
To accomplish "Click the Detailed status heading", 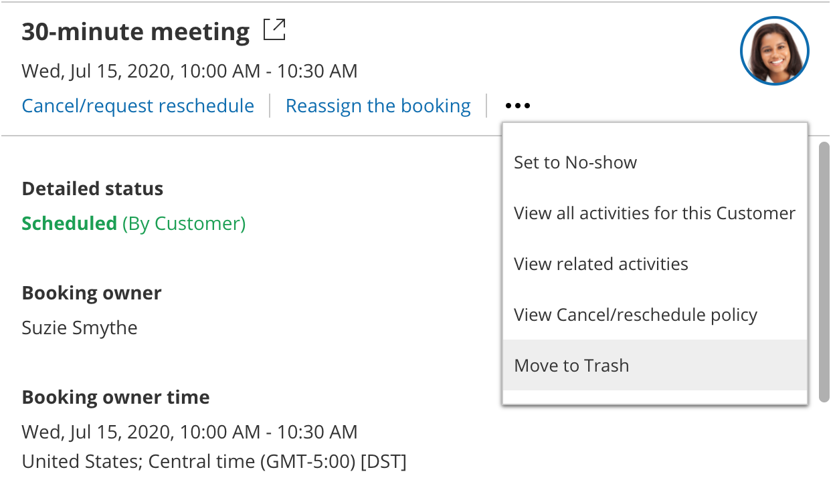I will pyautogui.click(x=92, y=188).
